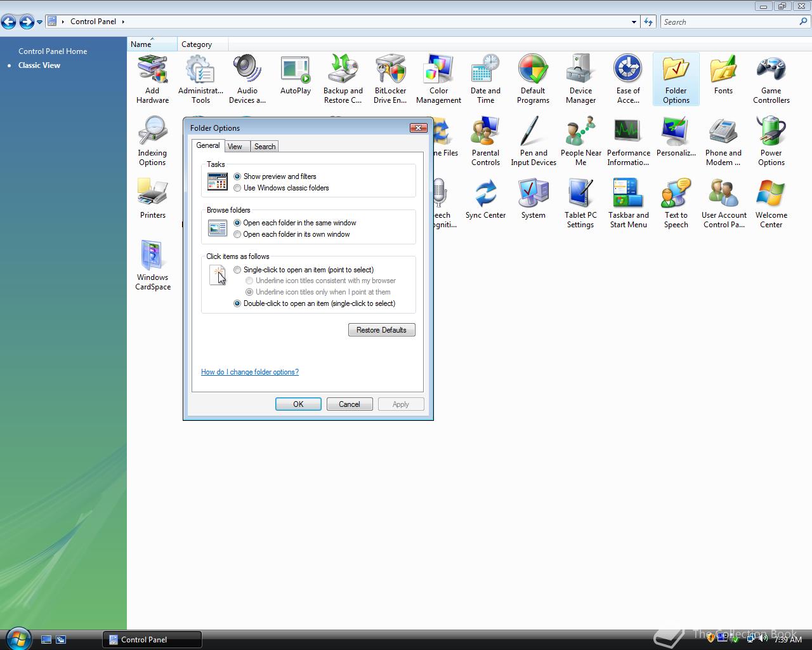Open Color Management applet
This screenshot has width=812, height=650.
pyautogui.click(x=438, y=79)
